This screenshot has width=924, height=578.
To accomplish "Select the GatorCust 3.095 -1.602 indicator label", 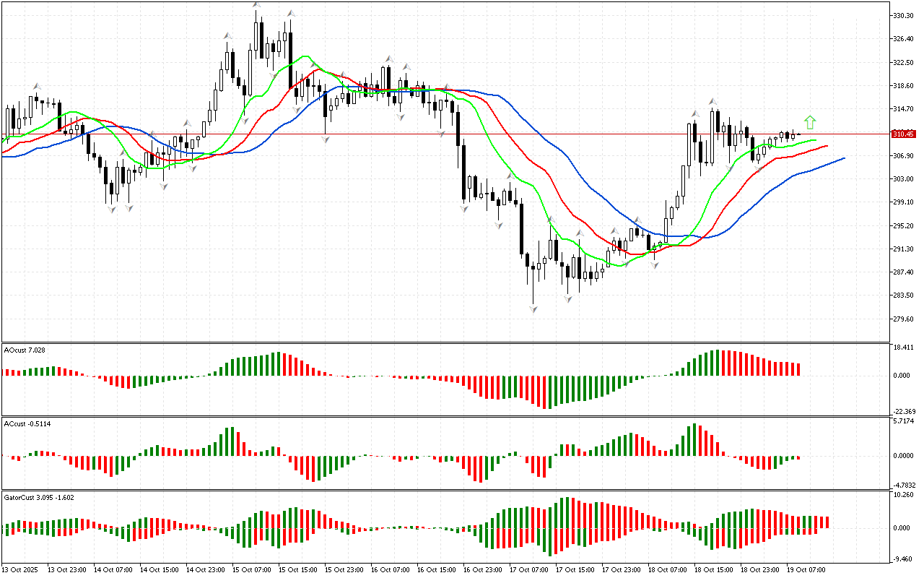I will 38,497.
